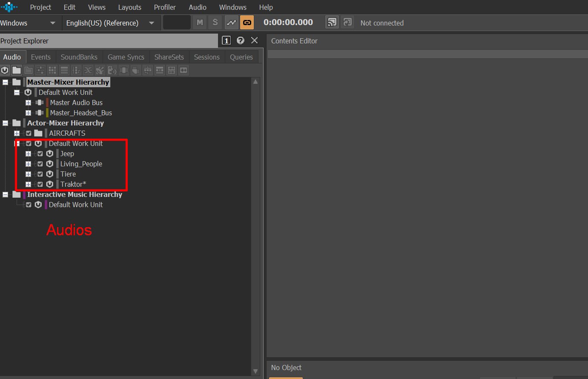Click the Switch Container icon in the toolbar
The image size is (588, 379).
point(76,70)
